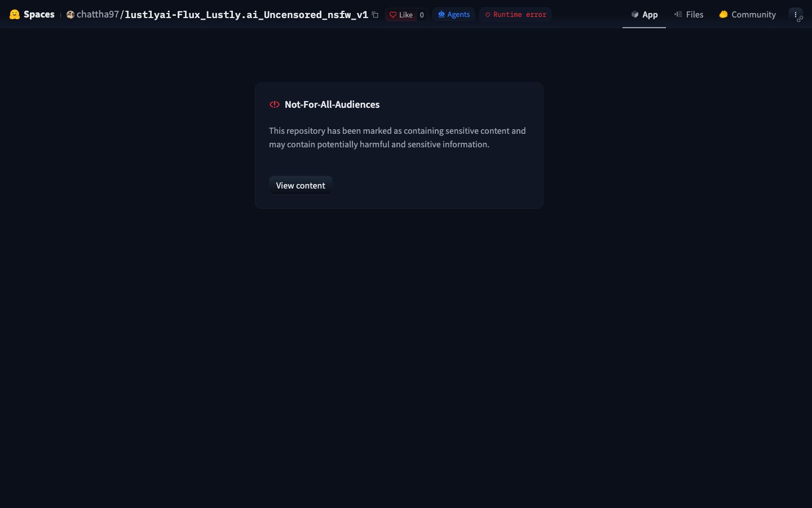Click the View content button
Screen dimensions: 812x508
301,186
